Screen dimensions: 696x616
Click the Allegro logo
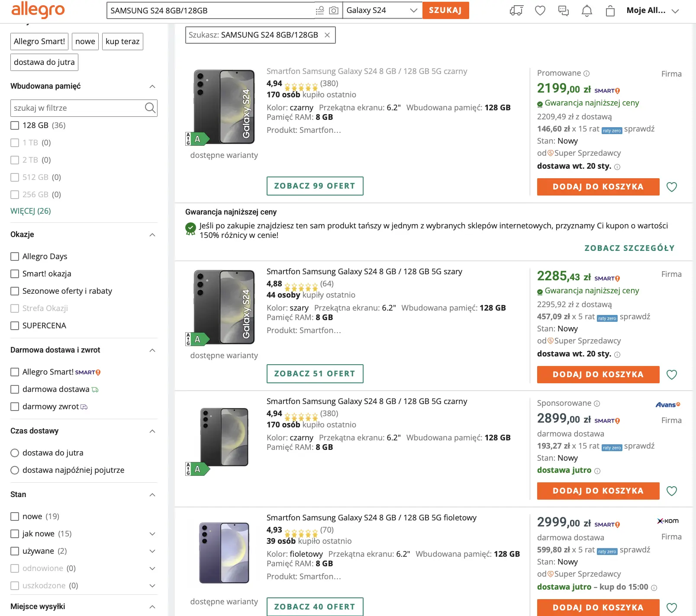pyautogui.click(x=38, y=11)
